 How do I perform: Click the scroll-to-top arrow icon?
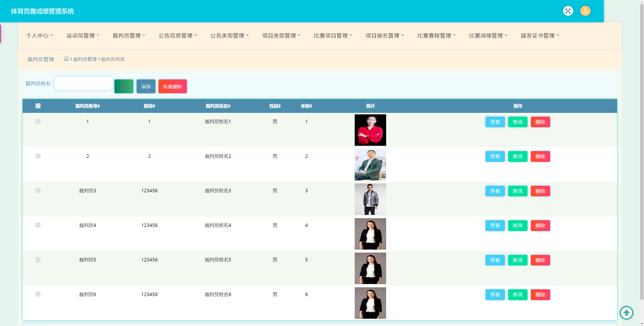pos(626,313)
